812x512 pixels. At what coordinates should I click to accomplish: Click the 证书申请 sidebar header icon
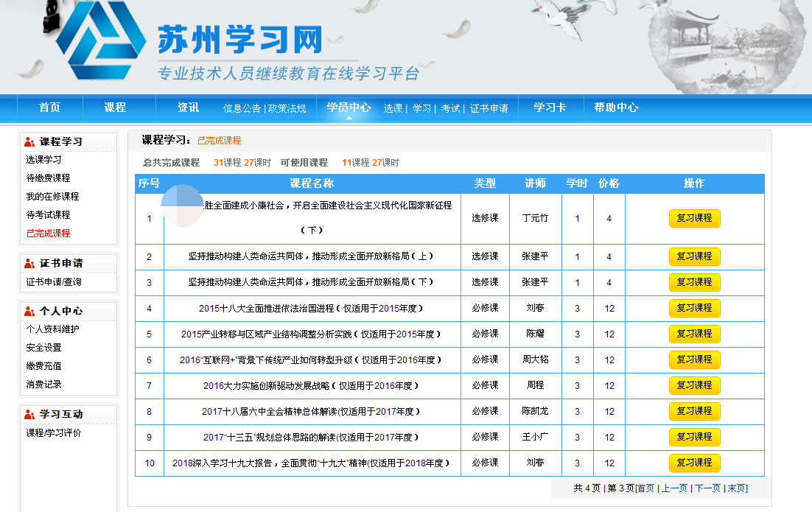pos(29,263)
